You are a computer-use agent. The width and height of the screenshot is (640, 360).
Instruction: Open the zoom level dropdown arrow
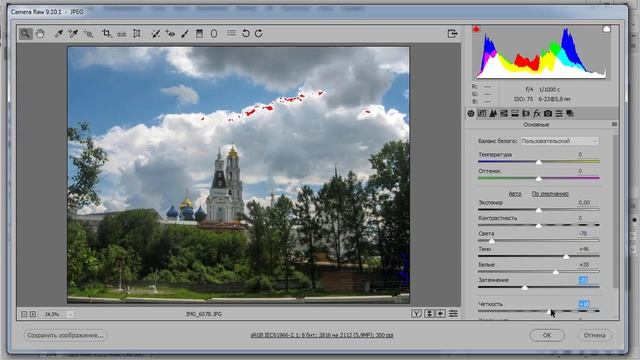coord(70,314)
